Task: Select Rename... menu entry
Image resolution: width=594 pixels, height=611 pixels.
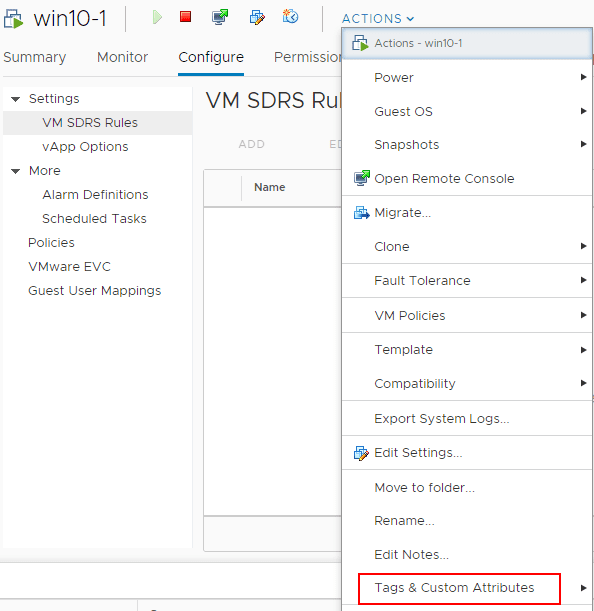Action: pos(467,521)
